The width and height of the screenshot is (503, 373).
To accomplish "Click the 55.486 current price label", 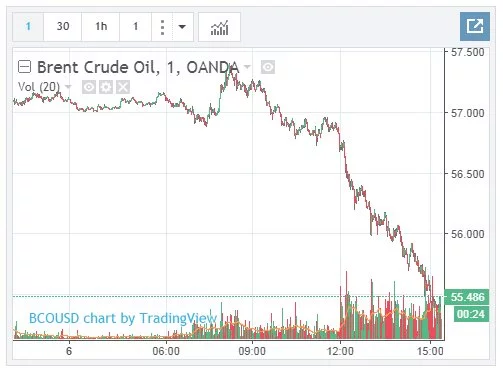I will pos(467,297).
